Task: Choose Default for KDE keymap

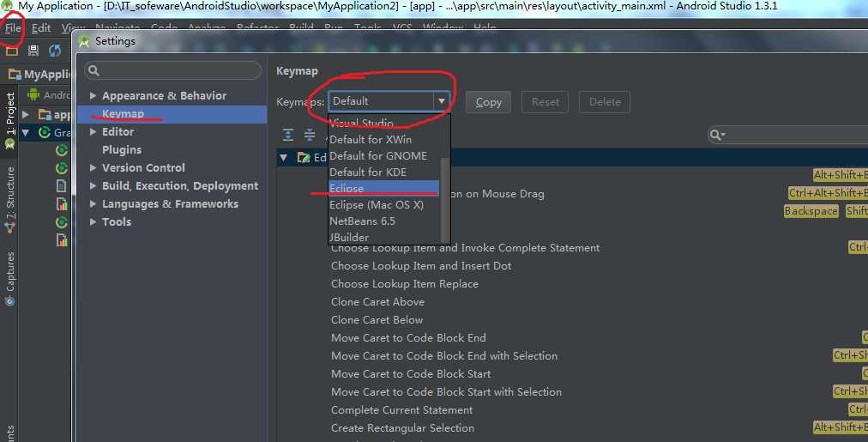Action: click(x=368, y=173)
